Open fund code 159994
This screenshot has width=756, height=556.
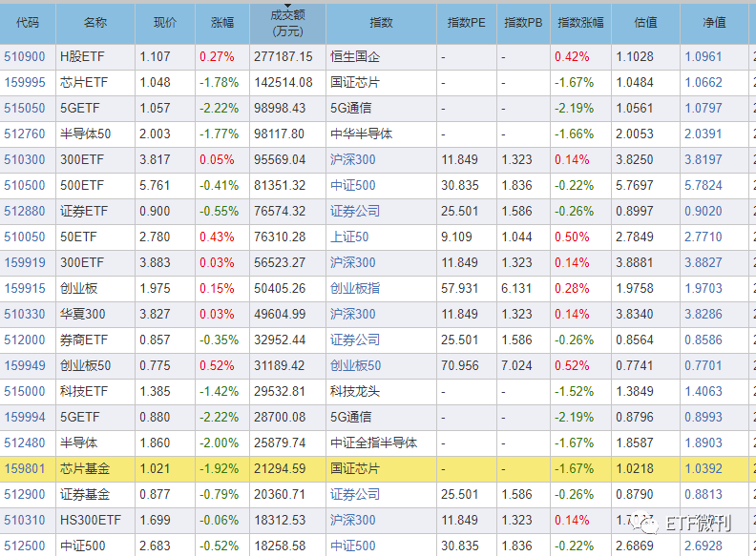click(x=25, y=418)
